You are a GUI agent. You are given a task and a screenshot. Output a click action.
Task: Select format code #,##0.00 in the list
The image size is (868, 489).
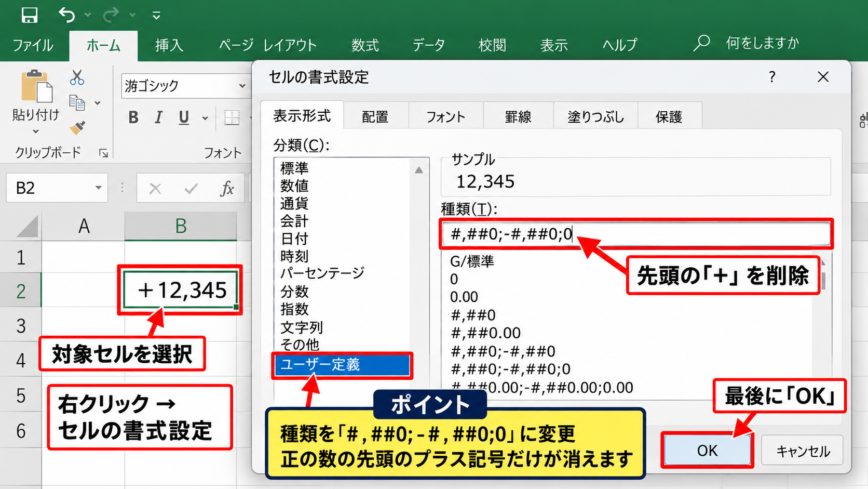[485, 333]
